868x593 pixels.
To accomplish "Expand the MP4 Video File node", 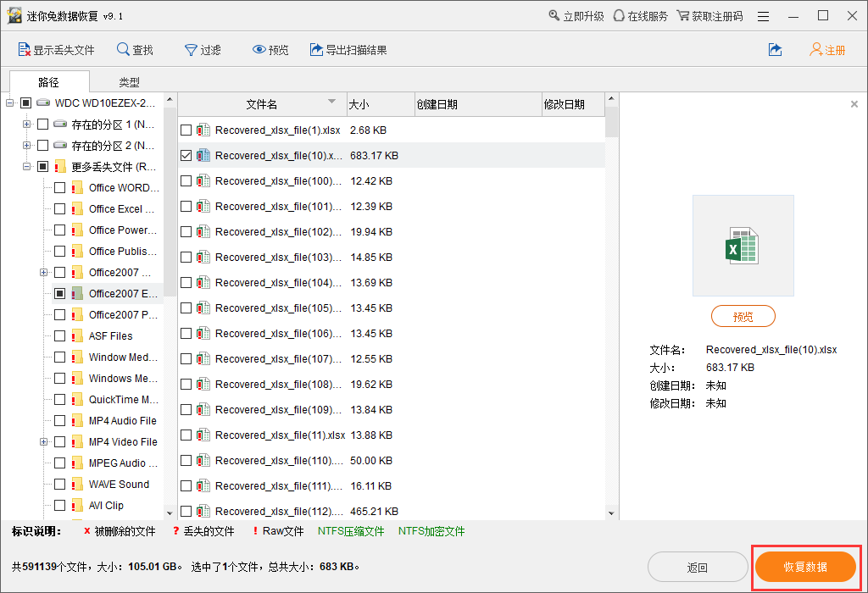I will 44,442.
